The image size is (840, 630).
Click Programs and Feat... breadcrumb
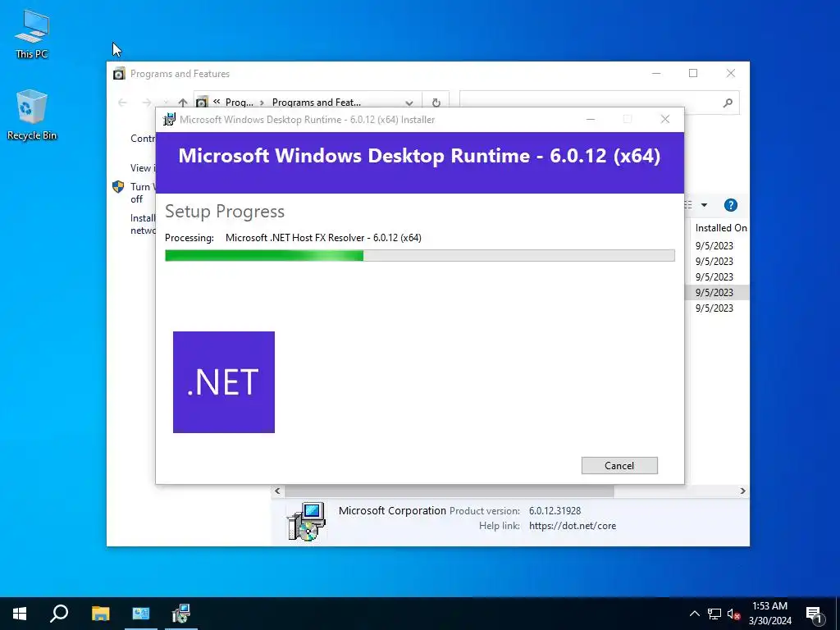click(316, 103)
